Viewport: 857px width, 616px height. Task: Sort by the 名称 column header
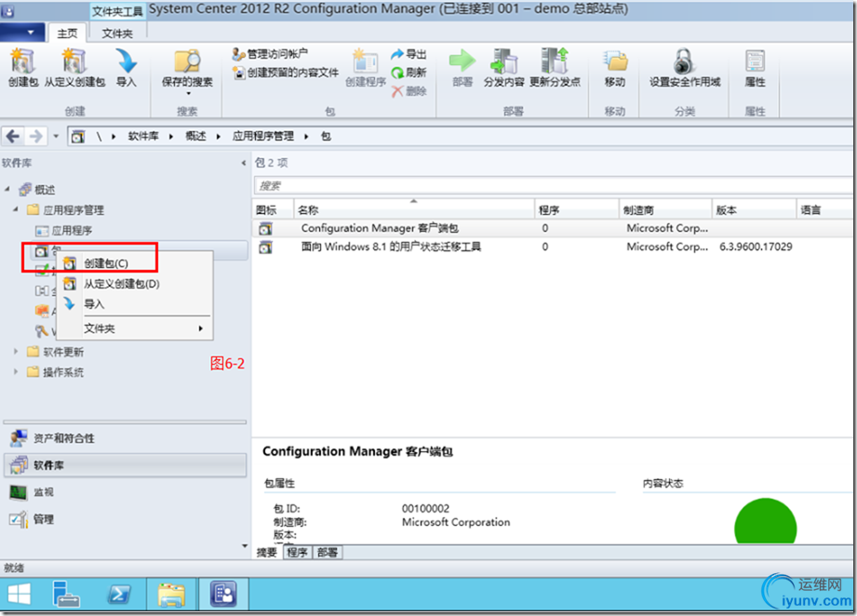click(x=414, y=209)
